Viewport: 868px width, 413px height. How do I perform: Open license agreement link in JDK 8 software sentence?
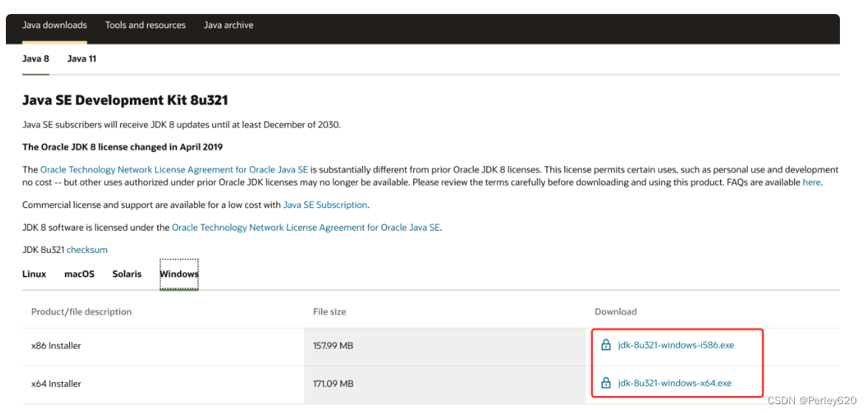(x=306, y=227)
